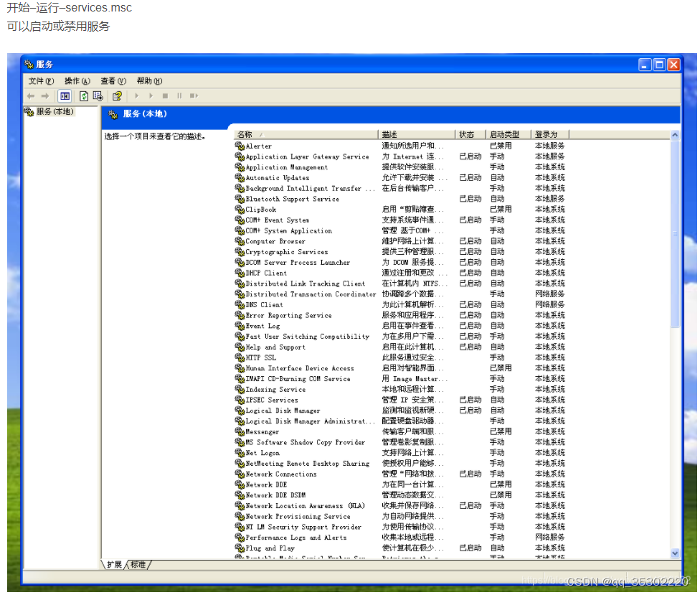Click the gear icon beside Event Log
This screenshot has width=700, height=595.
coord(240,326)
